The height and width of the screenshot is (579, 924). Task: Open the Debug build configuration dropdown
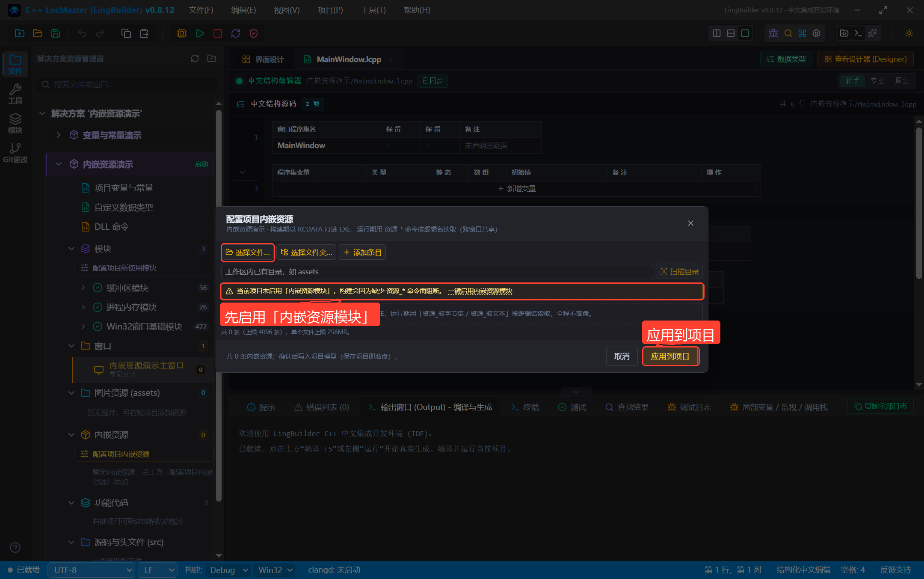(229, 570)
